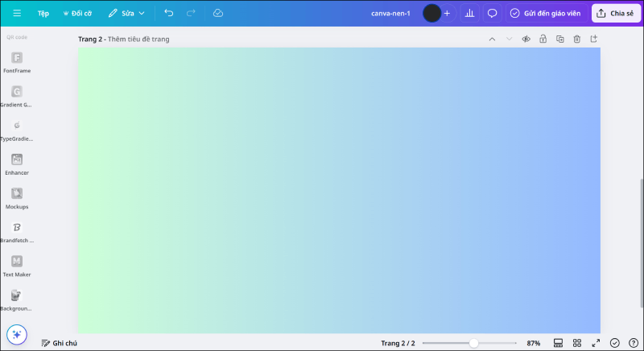This screenshot has width=644, height=351.
Task: Duplicate page 2
Action: tap(559, 39)
